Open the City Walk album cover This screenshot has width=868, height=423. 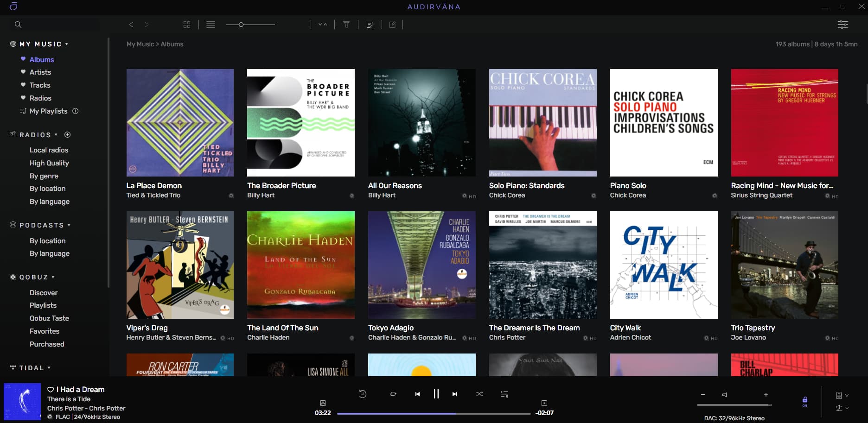[x=664, y=265]
